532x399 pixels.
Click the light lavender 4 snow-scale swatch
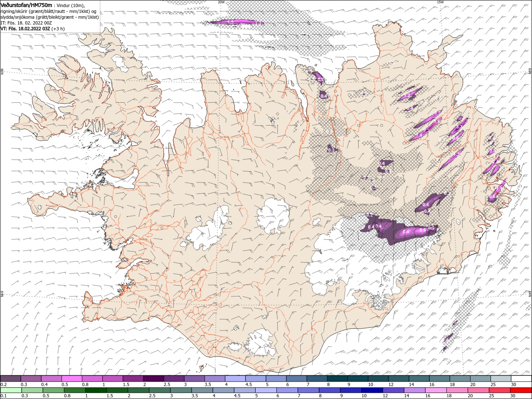[235, 379]
